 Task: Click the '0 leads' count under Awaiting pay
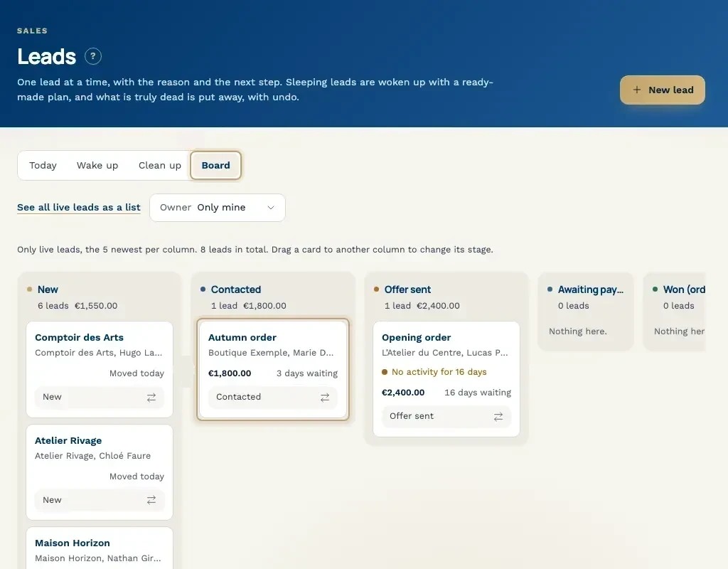pos(574,306)
